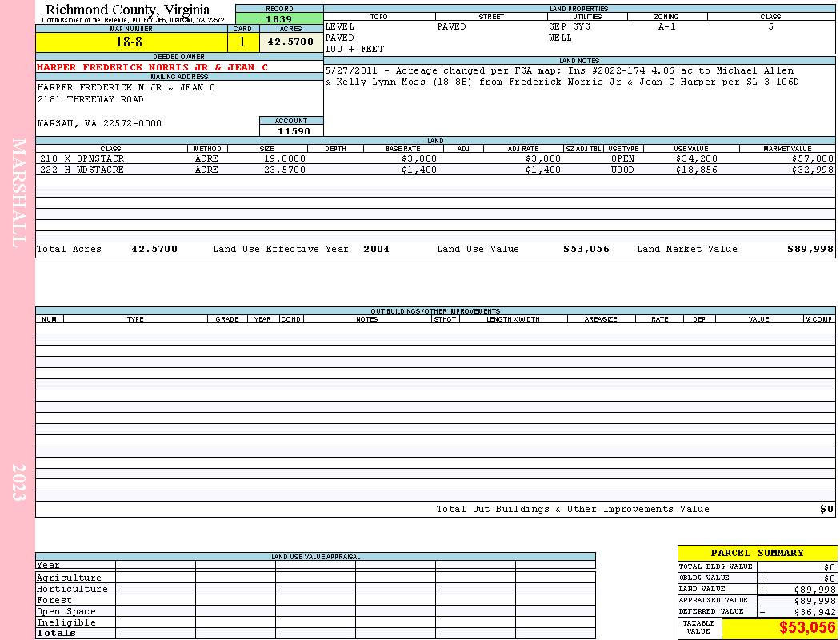
Task: Click PARCEL SUMMARY heading
Action: point(757,553)
